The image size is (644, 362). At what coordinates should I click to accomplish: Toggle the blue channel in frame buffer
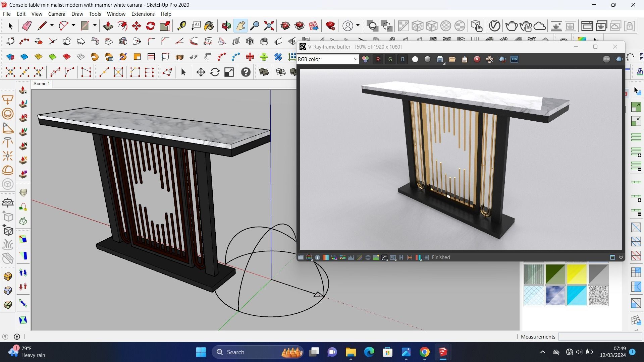pos(403,59)
